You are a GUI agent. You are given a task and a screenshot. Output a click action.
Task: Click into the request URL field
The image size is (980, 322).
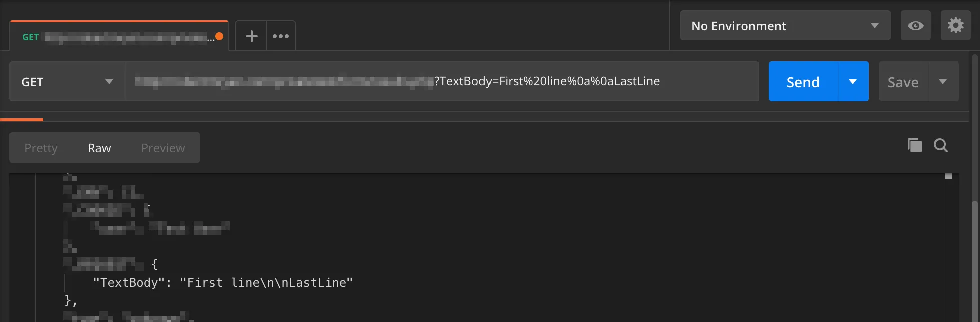[441, 81]
